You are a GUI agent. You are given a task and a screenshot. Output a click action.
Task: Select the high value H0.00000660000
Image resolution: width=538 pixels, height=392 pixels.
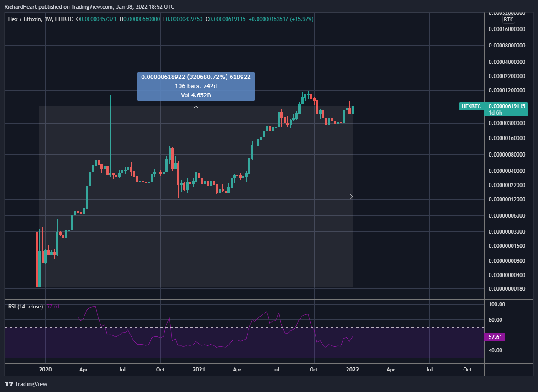[x=140, y=19]
